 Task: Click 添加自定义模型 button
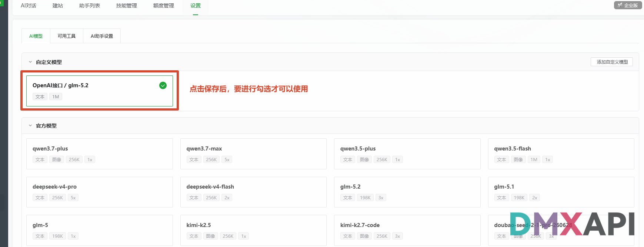(x=612, y=62)
